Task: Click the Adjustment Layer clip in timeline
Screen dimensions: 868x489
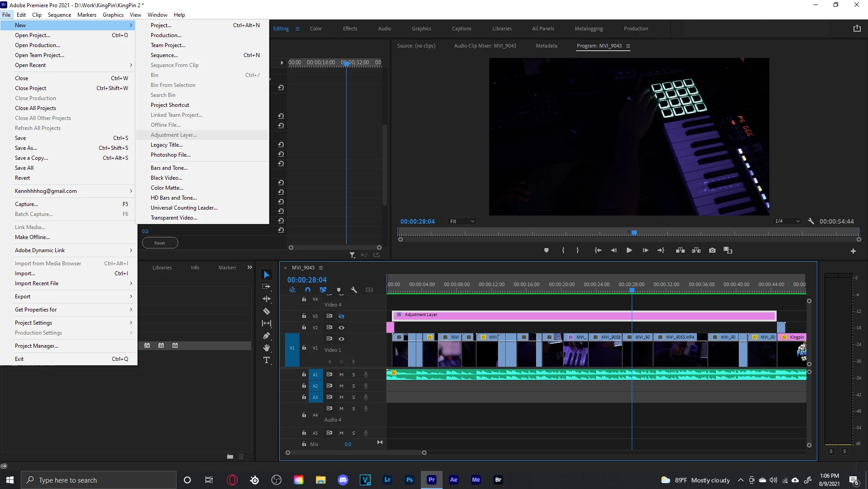Action: pos(584,316)
